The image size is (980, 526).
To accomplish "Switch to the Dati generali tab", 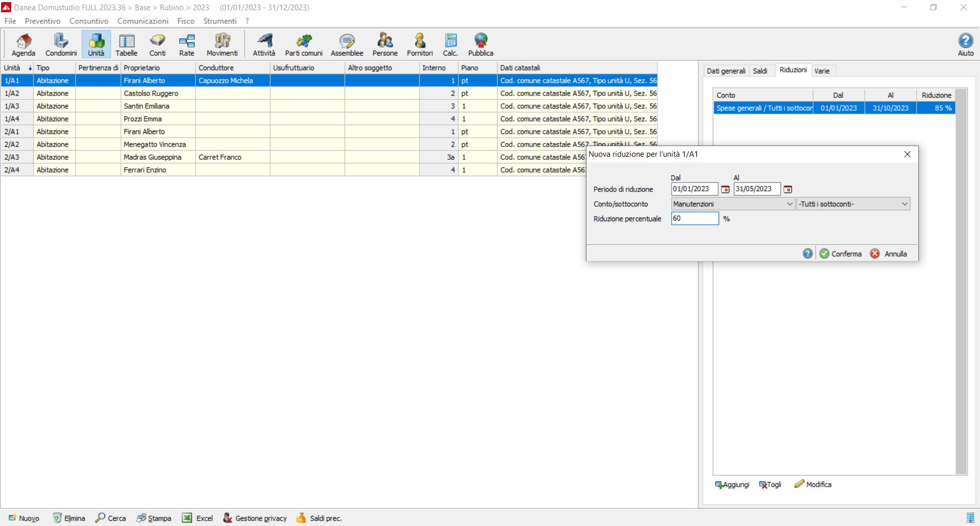I will pos(726,71).
